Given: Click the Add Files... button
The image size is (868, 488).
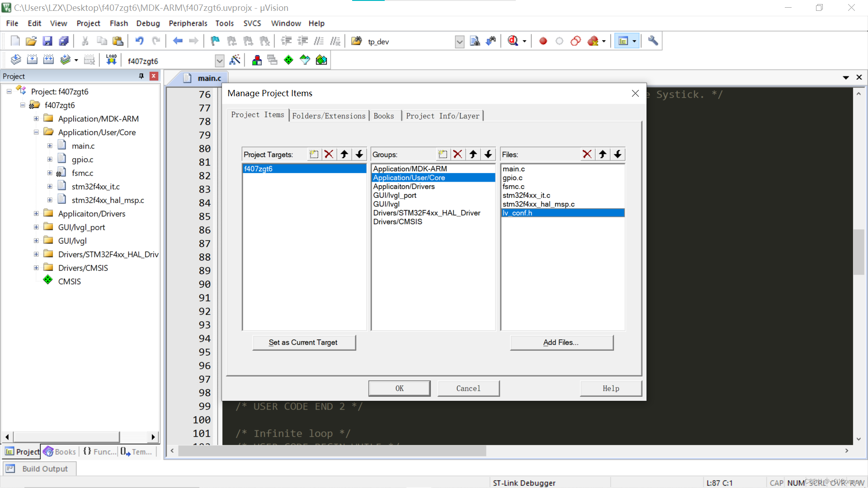Looking at the screenshot, I should (561, 343).
